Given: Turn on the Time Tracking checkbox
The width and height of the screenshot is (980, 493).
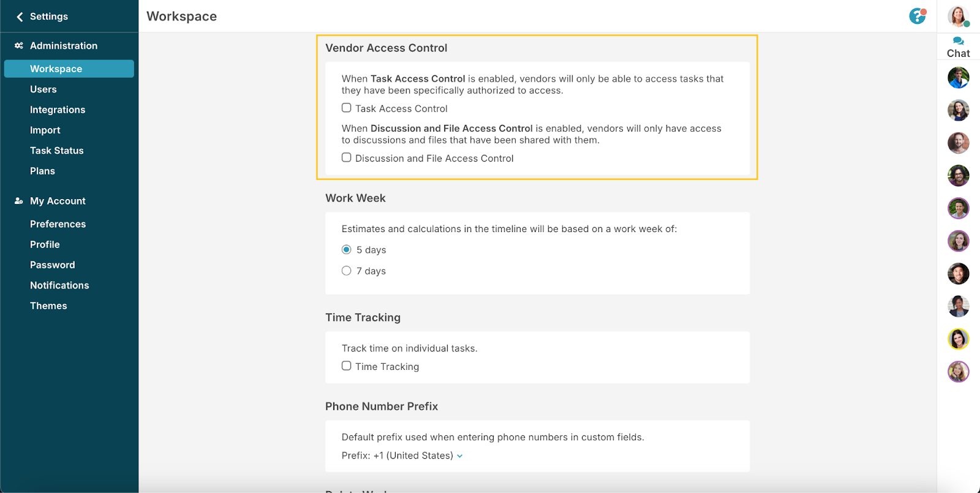Looking at the screenshot, I should click(347, 366).
